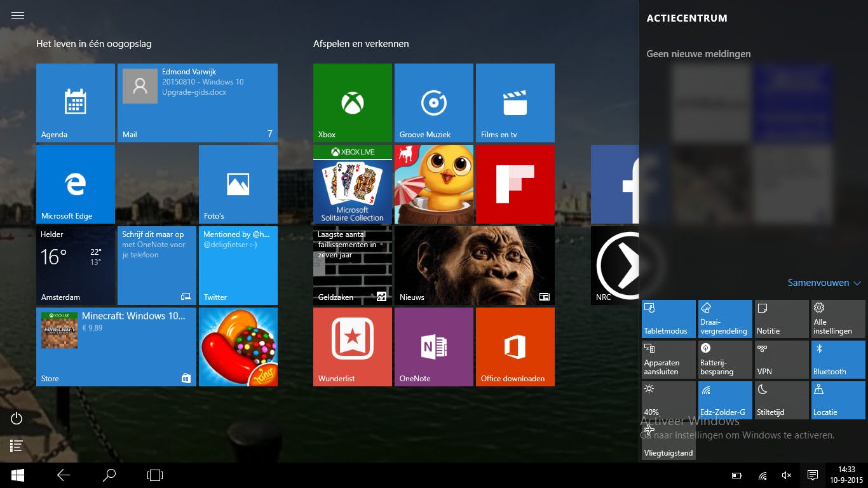Open the Mail tile from Edmond Varwijk
Viewport: 868px width, 488px height.
198,103
